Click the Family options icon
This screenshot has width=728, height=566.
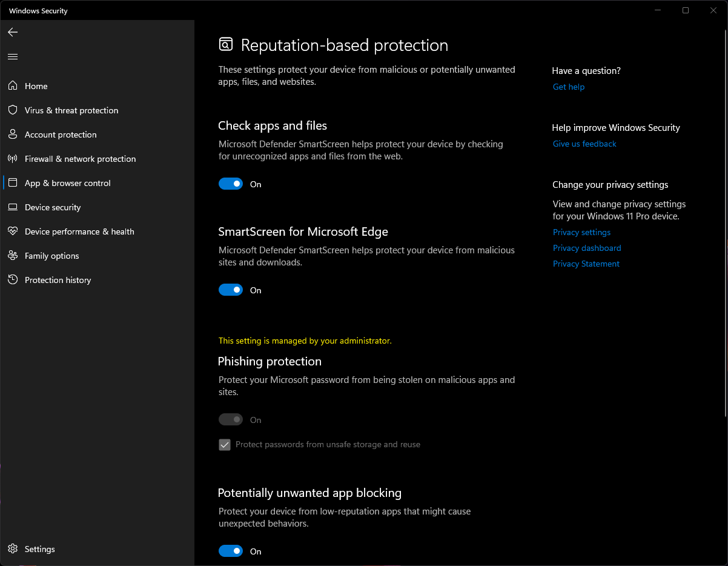[13, 256]
